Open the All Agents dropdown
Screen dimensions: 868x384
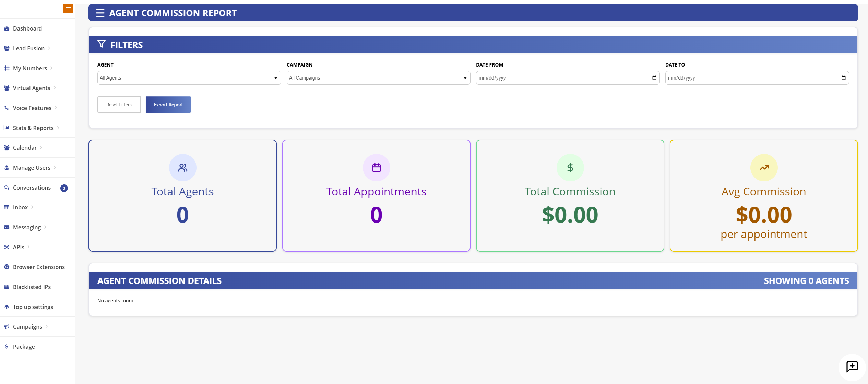pyautogui.click(x=189, y=78)
